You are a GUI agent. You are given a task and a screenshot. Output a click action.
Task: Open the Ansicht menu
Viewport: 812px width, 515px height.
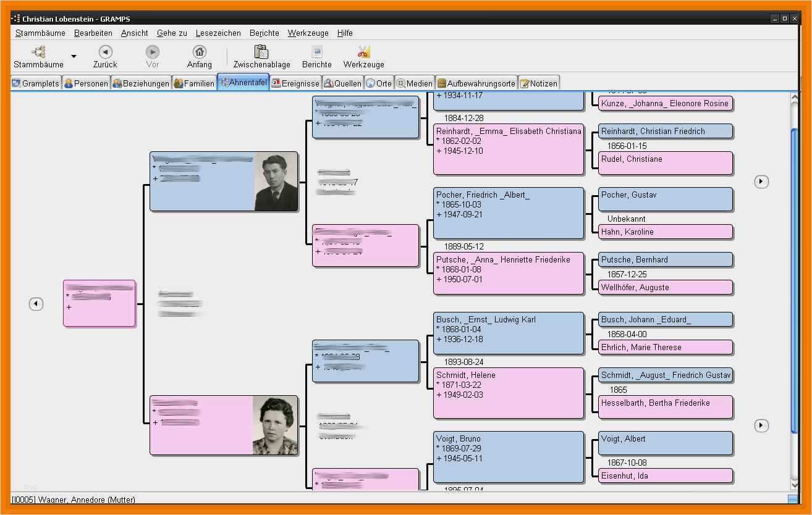(x=135, y=33)
